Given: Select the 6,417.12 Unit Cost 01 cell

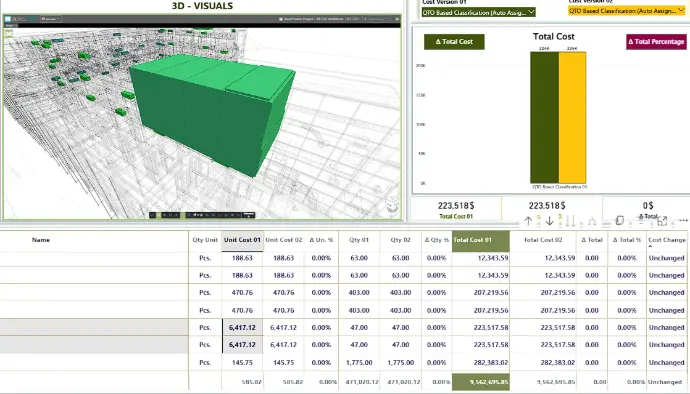Looking at the screenshot, I should [242, 328].
